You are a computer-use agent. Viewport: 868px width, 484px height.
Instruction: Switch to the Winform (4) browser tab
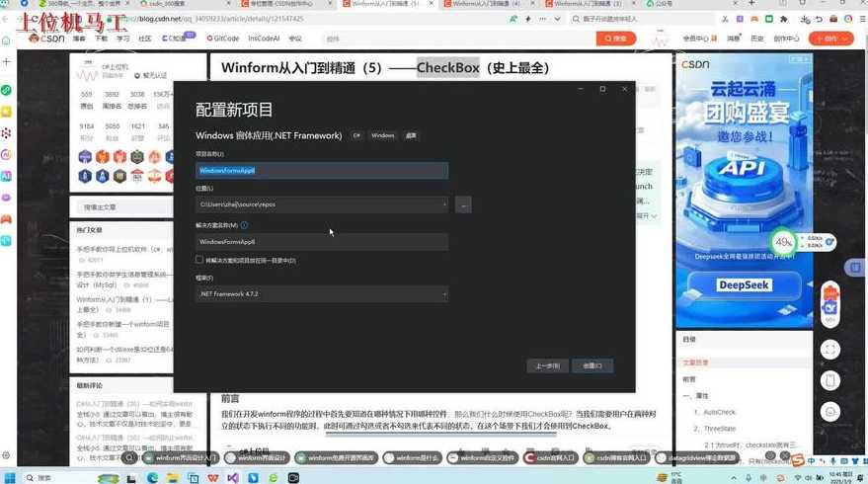pyautogui.click(x=485, y=4)
